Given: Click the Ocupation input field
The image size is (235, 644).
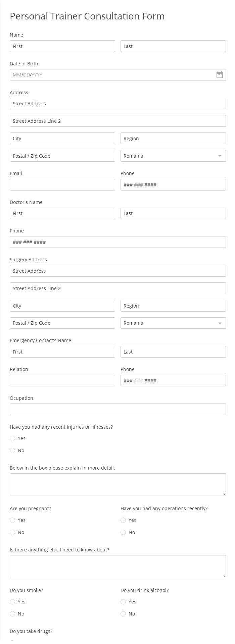Looking at the screenshot, I should (x=117, y=409).
